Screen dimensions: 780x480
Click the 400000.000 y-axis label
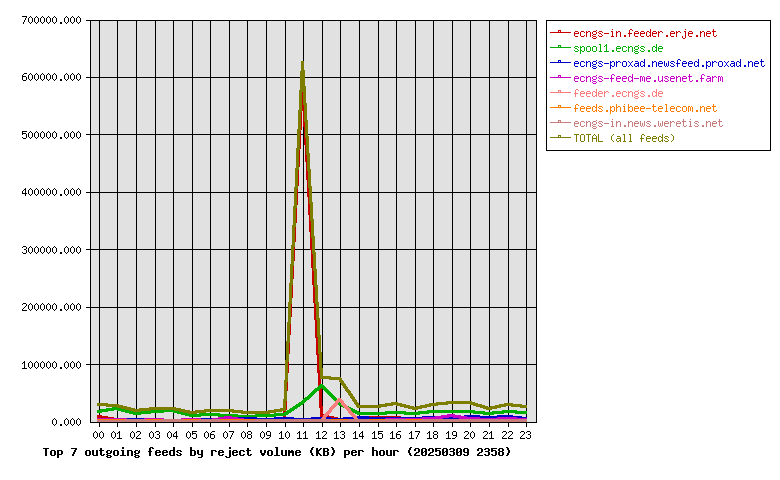[x=51, y=192]
